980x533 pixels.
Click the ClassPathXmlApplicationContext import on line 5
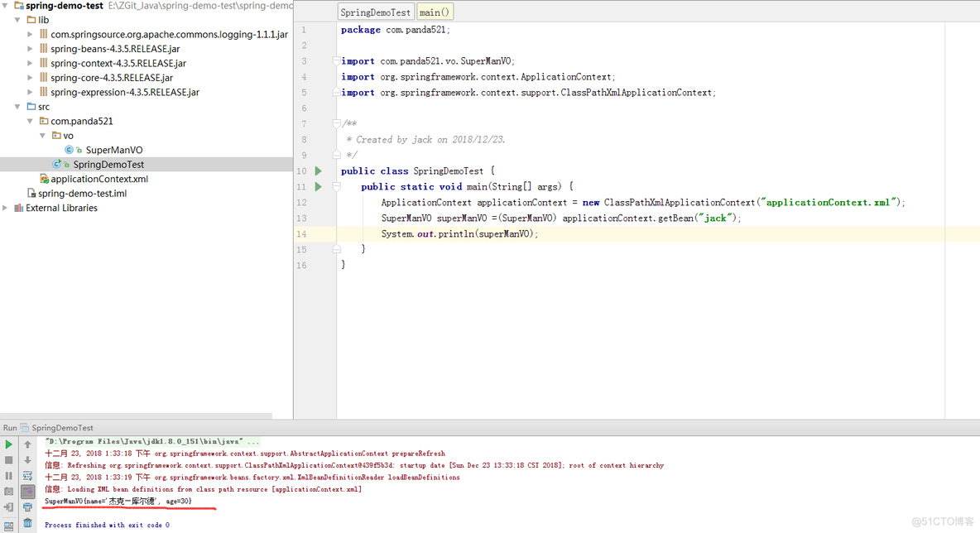click(x=528, y=93)
